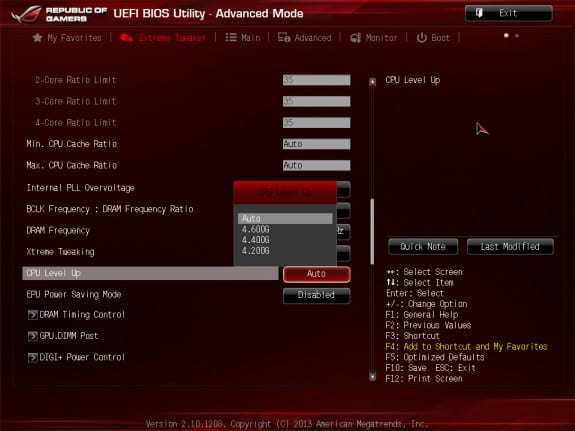575x431 pixels.
Task: Open Quick Note
Action: point(423,246)
